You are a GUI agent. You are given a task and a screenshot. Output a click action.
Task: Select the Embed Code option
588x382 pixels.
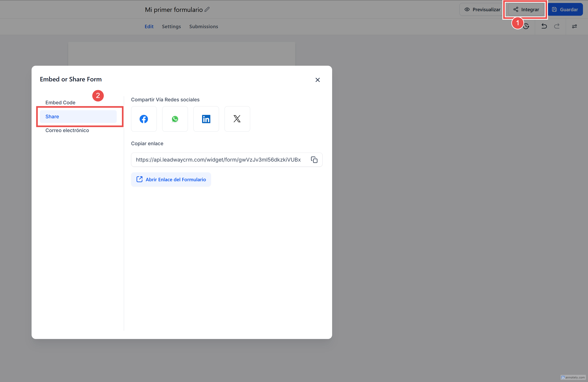coord(60,103)
